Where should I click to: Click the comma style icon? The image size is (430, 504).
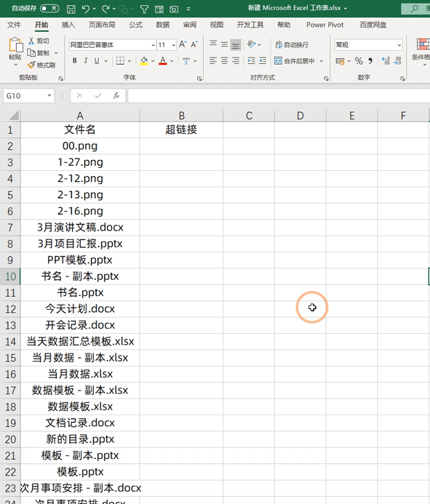point(370,61)
